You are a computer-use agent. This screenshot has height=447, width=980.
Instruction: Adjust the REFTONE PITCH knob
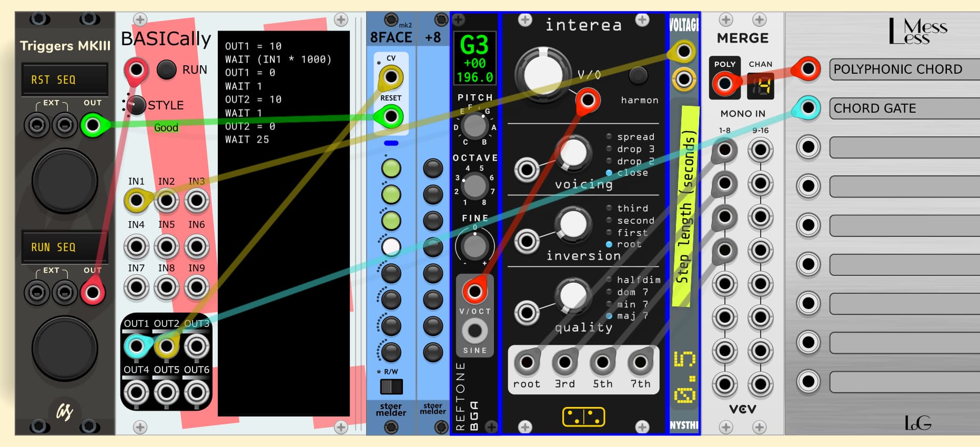pyautogui.click(x=474, y=126)
